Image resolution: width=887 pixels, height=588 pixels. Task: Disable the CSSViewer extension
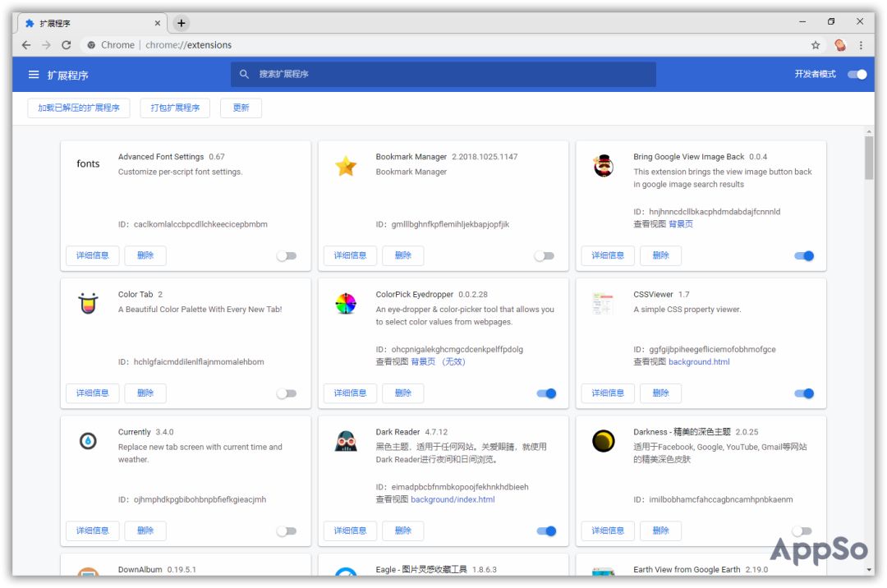[804, 393]
